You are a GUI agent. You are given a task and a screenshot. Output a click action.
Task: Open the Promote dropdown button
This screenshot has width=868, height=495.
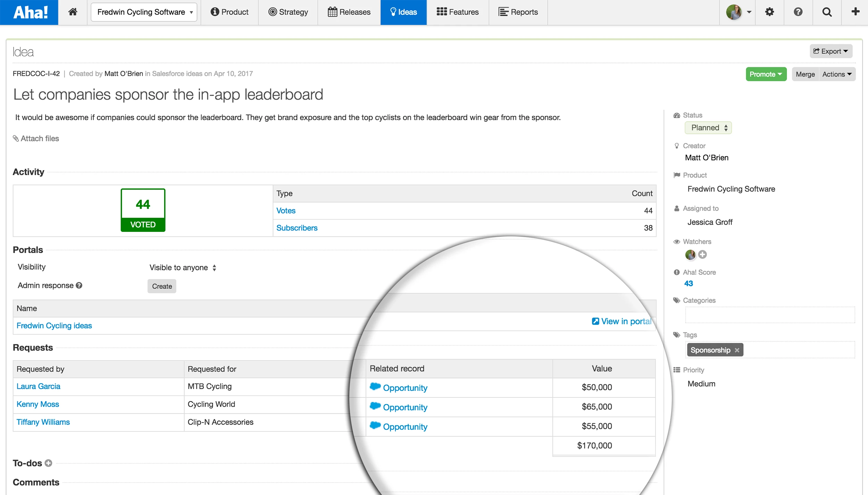tap(766, 74)
